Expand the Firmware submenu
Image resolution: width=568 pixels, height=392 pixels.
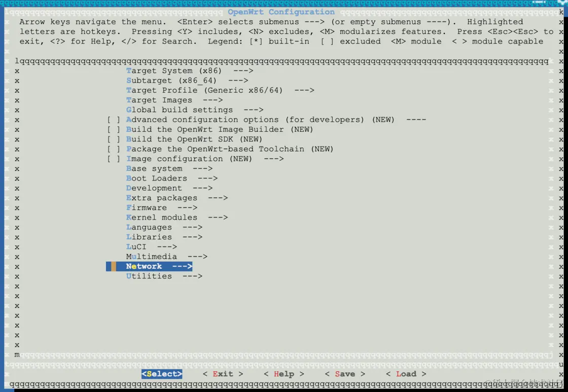tap(162, 207)
